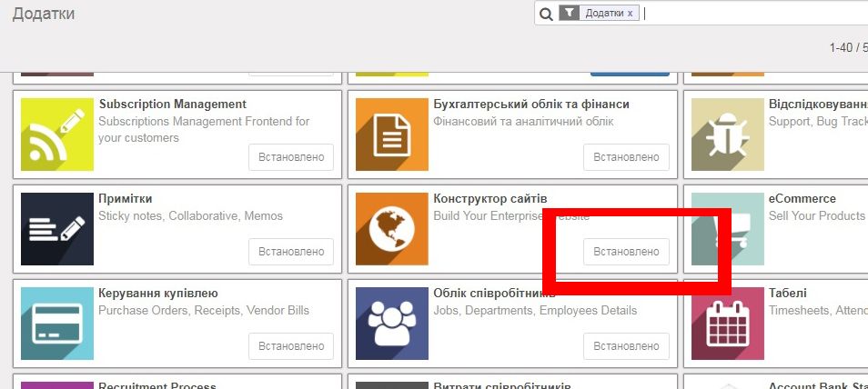868x389 pixels.
Task: Click the funnel filter icon in search box
Action: 569,13
